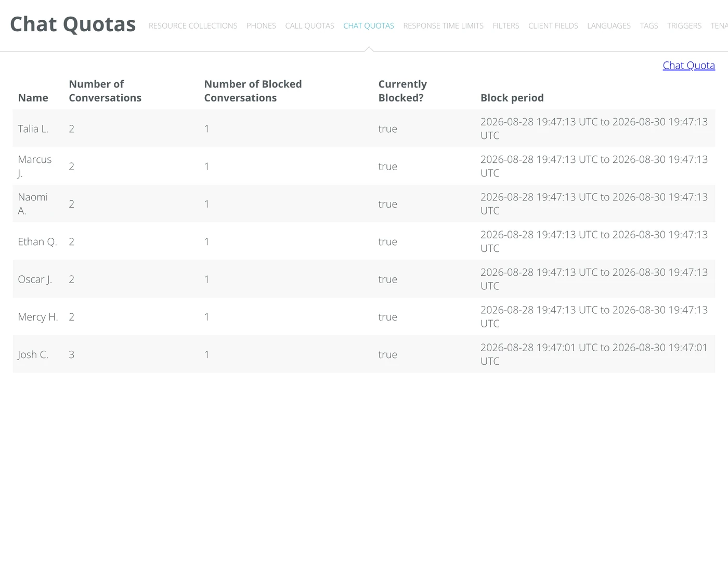This screenshot has height=574, width=728.
Task: Open the Client Fields tab
Action: [553, 25]
